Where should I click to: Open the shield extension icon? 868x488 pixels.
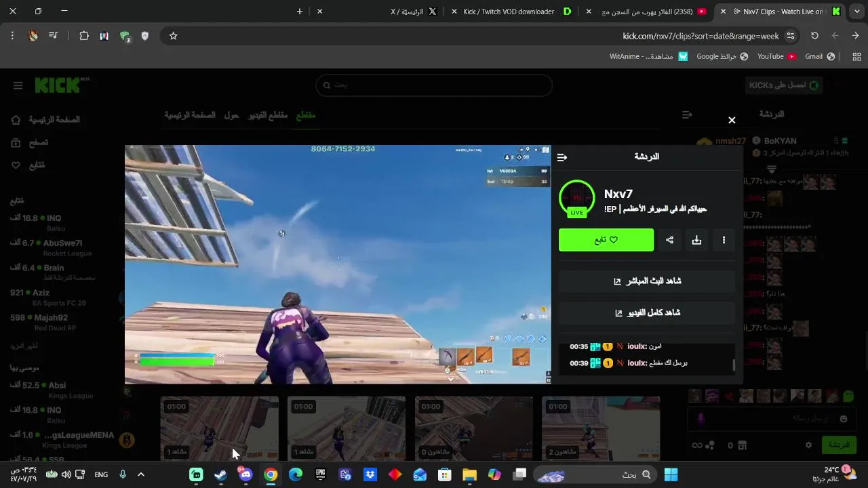coord(144,36)
